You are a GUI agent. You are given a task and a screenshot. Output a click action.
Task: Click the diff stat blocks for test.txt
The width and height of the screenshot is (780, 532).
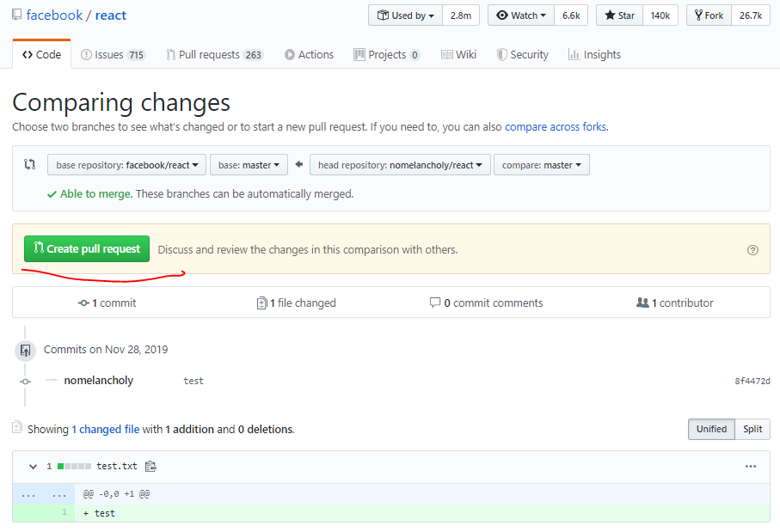[74, 467]
